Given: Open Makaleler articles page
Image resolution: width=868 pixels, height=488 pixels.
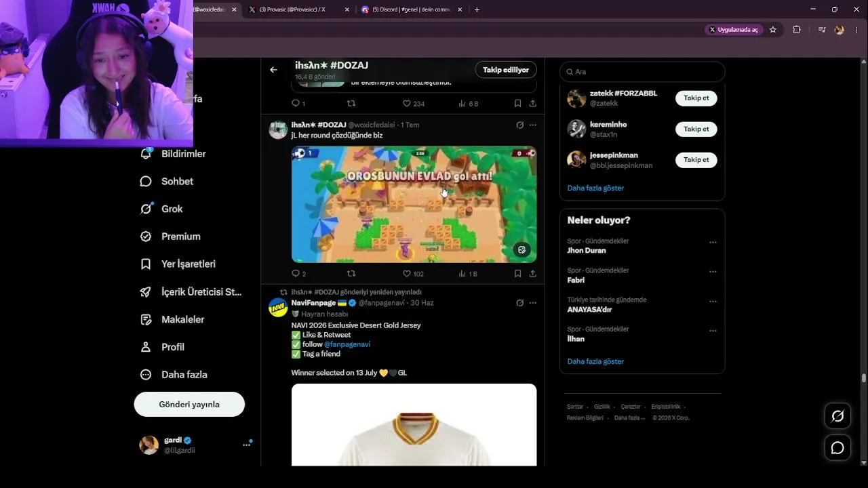Looking at the screenshot, I should coord(172,319).
